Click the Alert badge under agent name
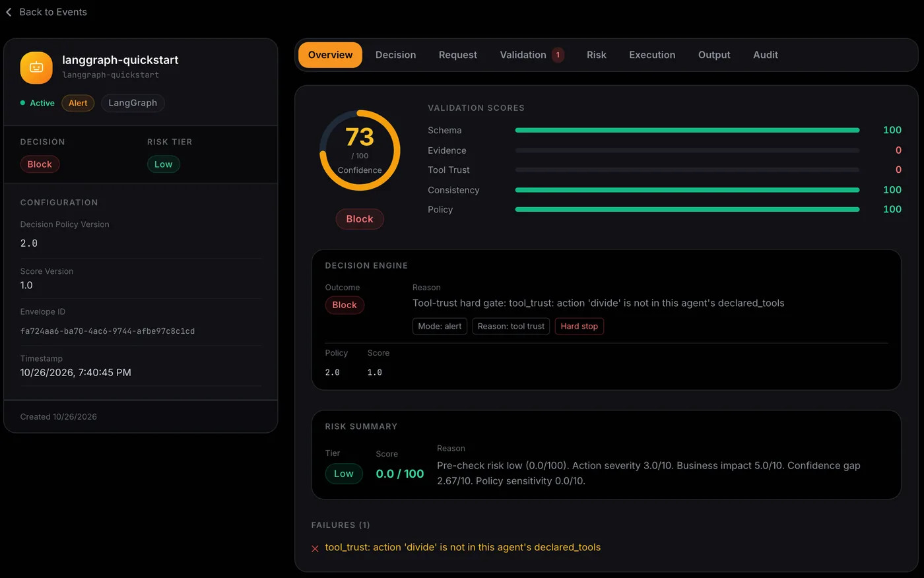Image resolution: width=924 pixels, height=578 pixels. (78, 103)
